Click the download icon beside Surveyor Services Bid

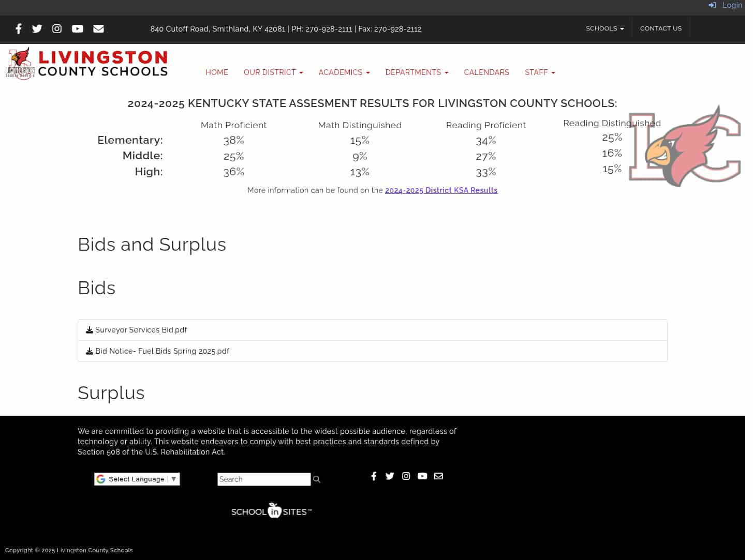click(90, 329)
